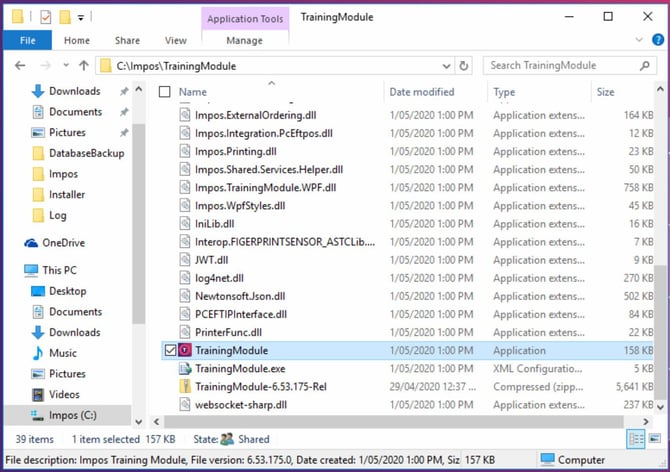The height and width of the screenshot is (472, 670).
Task: Open the Share ribbon tab
Action: point(127,41)
